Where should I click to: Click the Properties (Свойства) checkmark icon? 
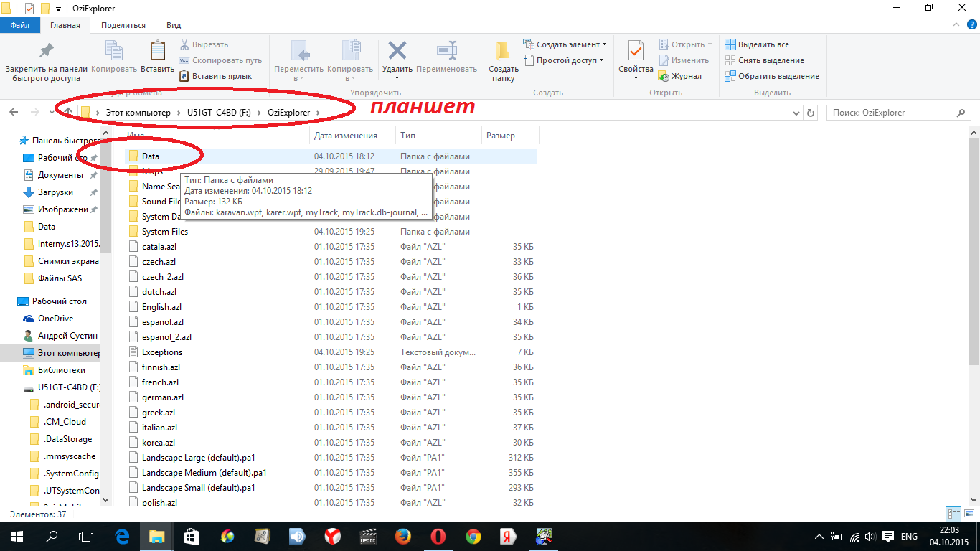(636, 52)
